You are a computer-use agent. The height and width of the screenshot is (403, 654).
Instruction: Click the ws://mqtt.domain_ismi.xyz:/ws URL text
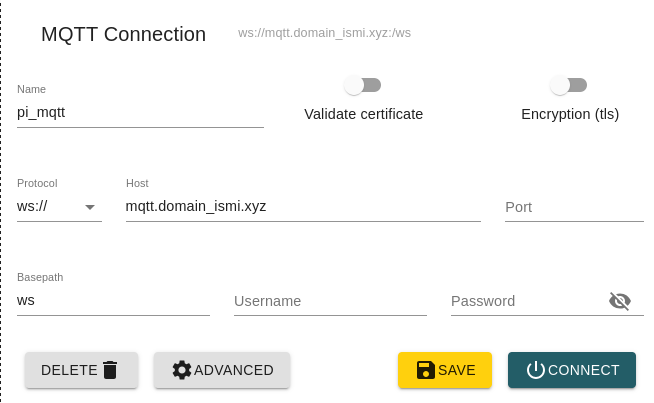(x=324, y=33)
